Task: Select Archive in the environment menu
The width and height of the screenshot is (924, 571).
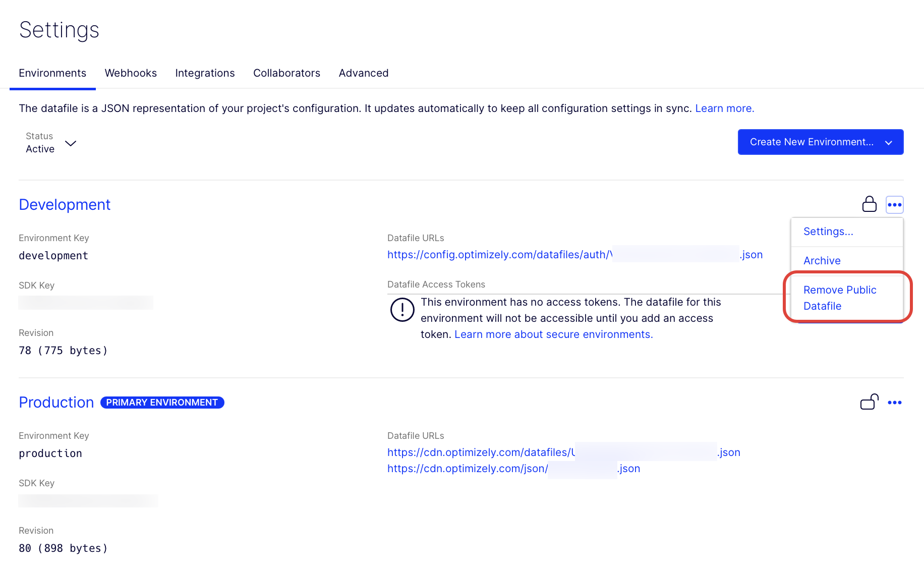Action: click(x=822, y=261)
